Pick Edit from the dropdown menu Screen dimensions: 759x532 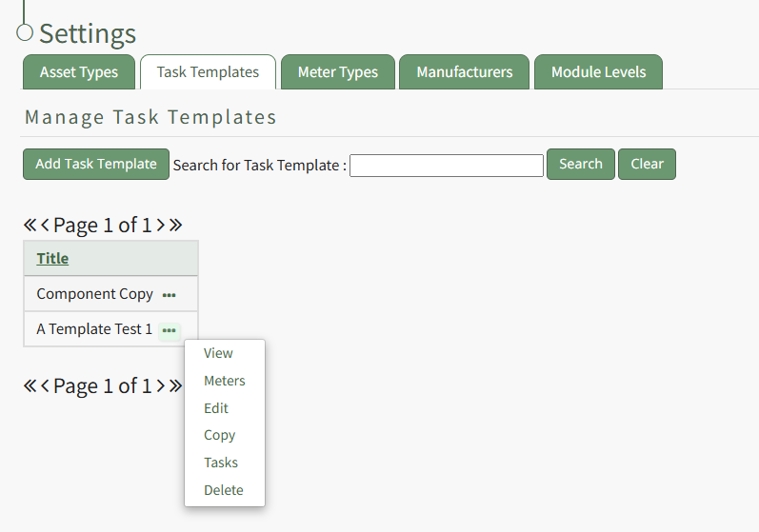[x=216, y=408]
